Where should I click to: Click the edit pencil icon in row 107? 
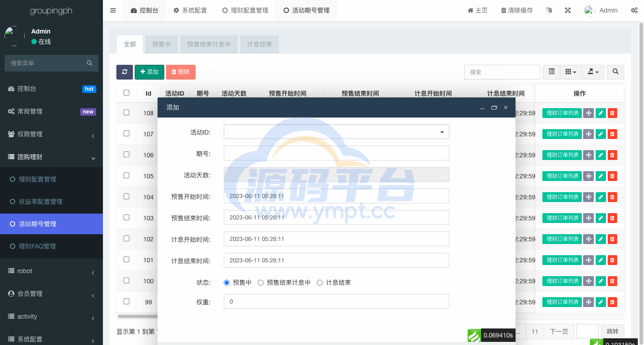[601, 134]
